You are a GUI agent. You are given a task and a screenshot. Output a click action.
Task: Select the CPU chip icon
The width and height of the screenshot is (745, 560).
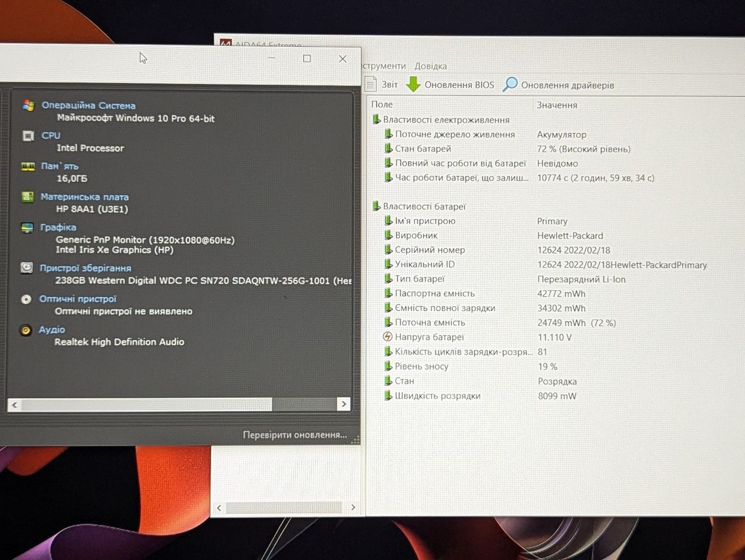28,135
